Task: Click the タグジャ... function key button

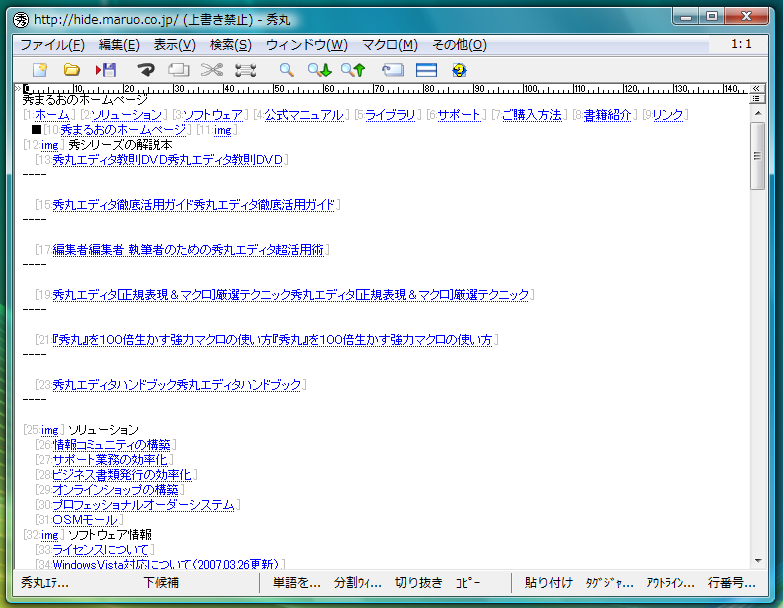Action: click(x=610, y=583)
